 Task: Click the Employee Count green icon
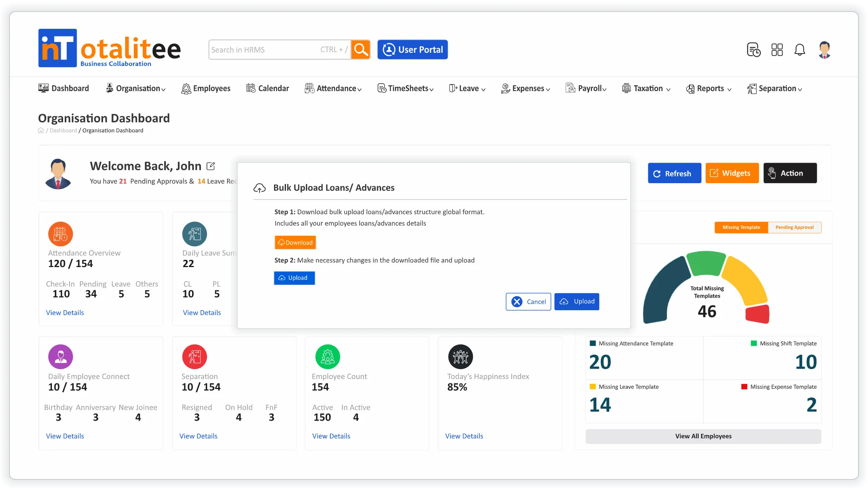pyautogui.click(x=328, y=357)
